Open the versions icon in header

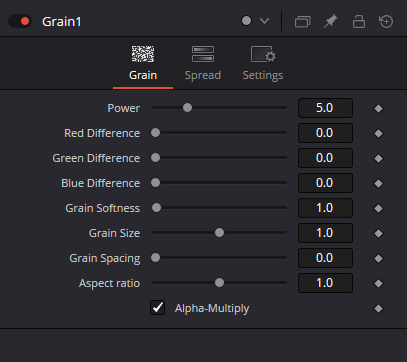click(x=303, y=22)
